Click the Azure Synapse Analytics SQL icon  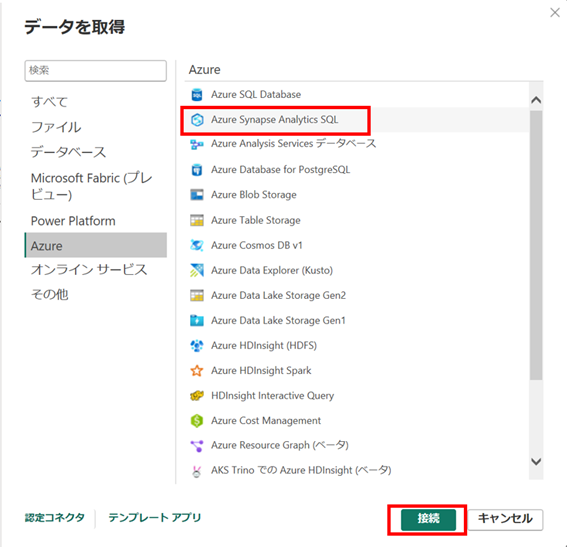pos(197,120)
